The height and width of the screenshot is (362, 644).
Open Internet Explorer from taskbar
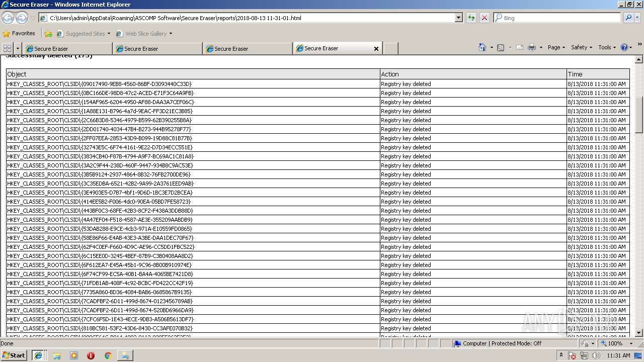pyautogui.click(x=38, y=355)
